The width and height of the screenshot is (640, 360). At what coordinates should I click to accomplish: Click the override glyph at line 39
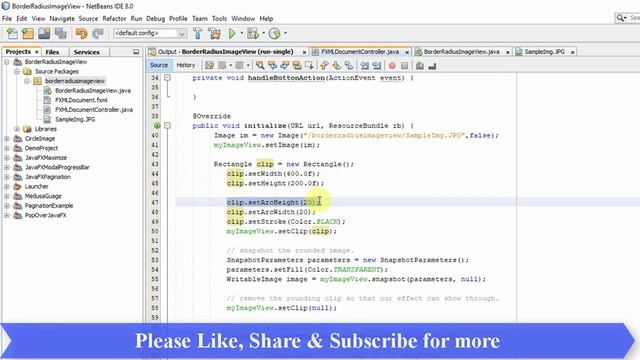pos(157,126)
